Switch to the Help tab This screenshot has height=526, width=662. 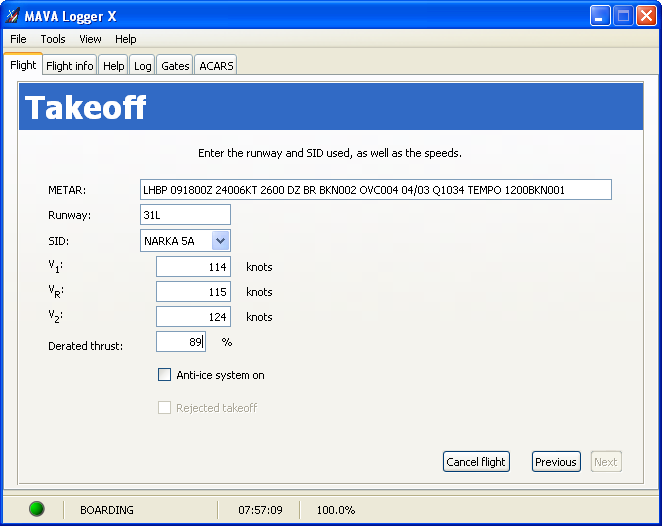click(114, 66)
